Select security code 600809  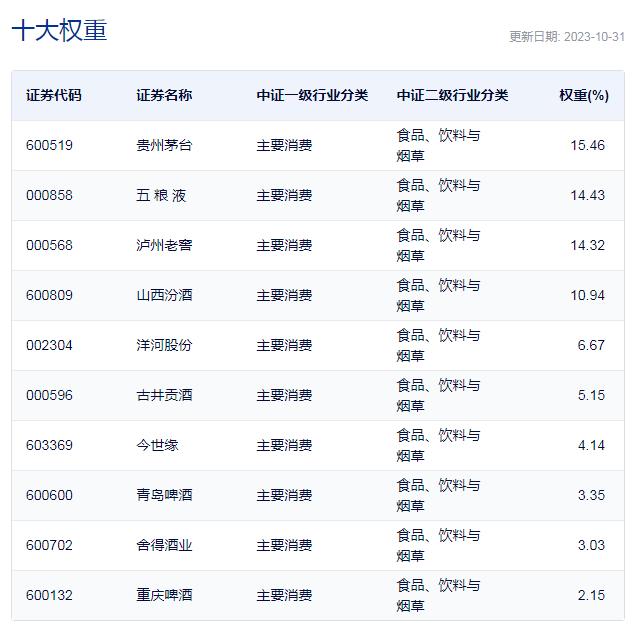pos(49,295)
